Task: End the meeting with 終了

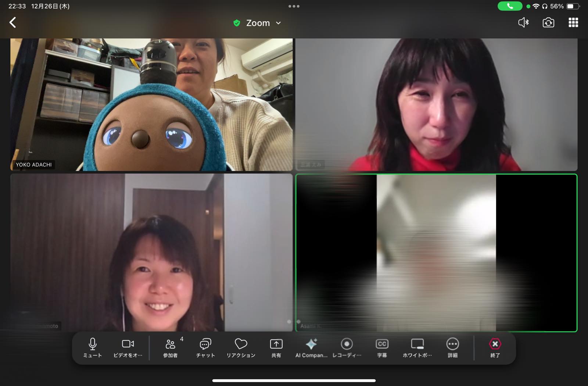Action: point(495,347)
